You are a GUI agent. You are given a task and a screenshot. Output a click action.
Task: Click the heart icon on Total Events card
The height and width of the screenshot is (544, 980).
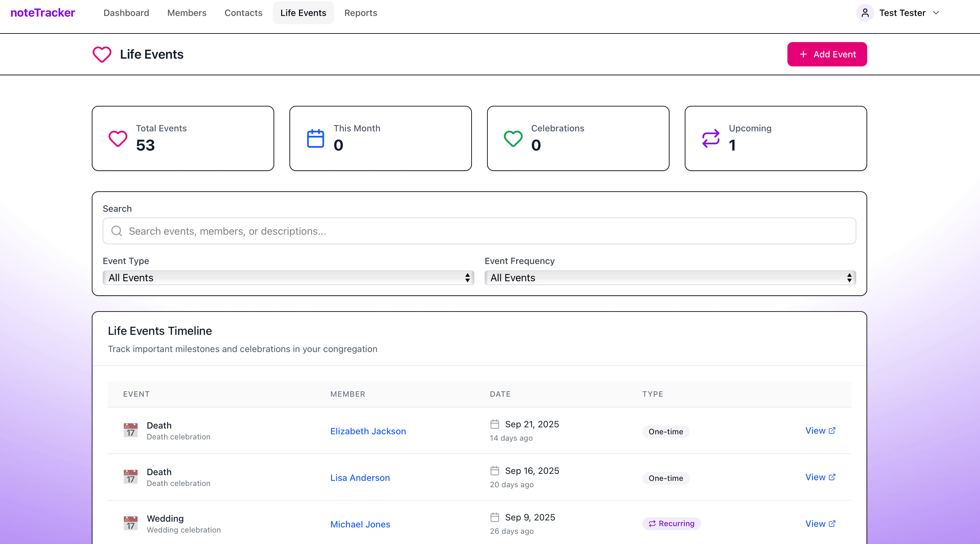pos(118,138)
